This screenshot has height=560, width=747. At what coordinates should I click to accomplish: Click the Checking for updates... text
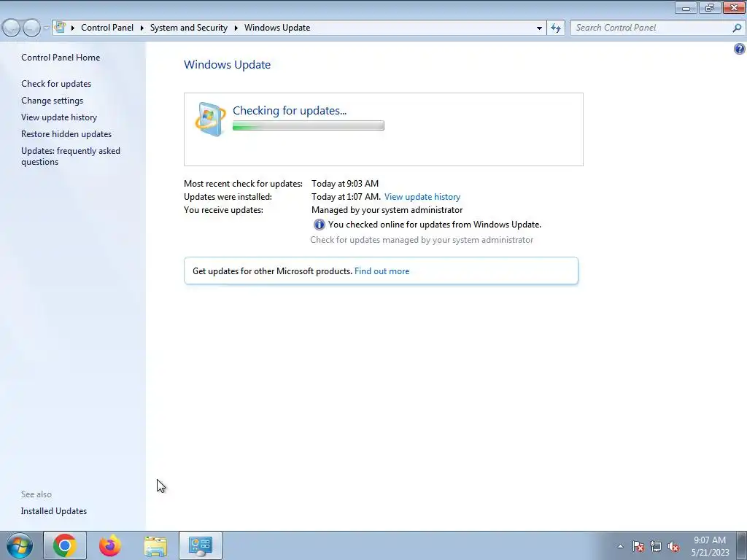[x=290, y=111]
